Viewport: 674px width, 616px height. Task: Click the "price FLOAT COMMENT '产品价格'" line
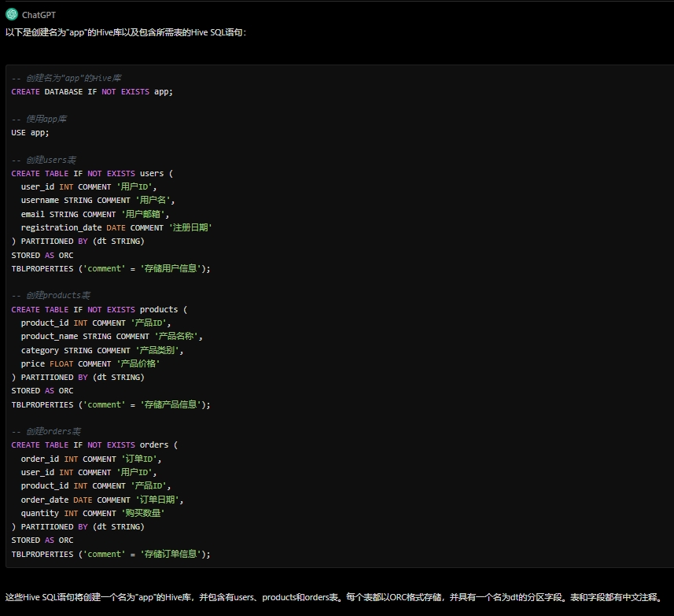(90, 363)
